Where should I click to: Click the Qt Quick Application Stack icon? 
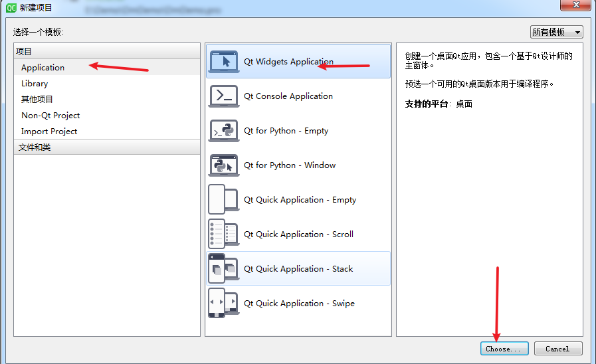pos(223,268)
